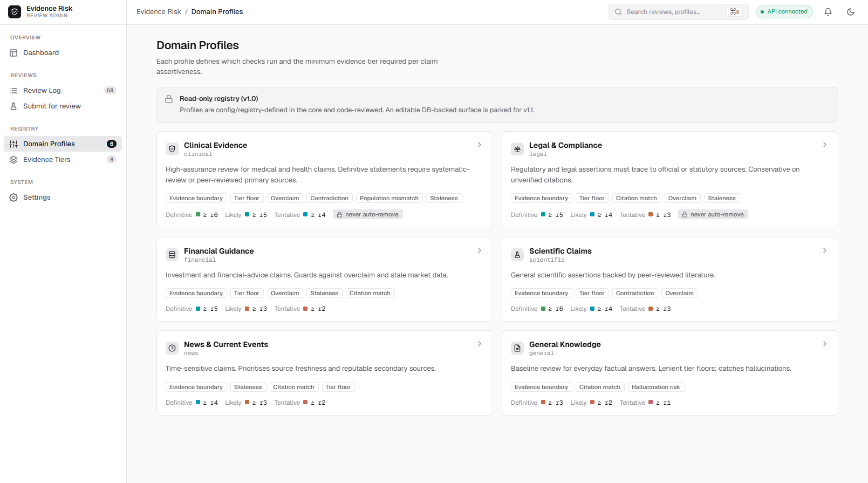Open the Legal & Compliance profile title
Viewport: 868px width, 483px height.
[565, 145]
